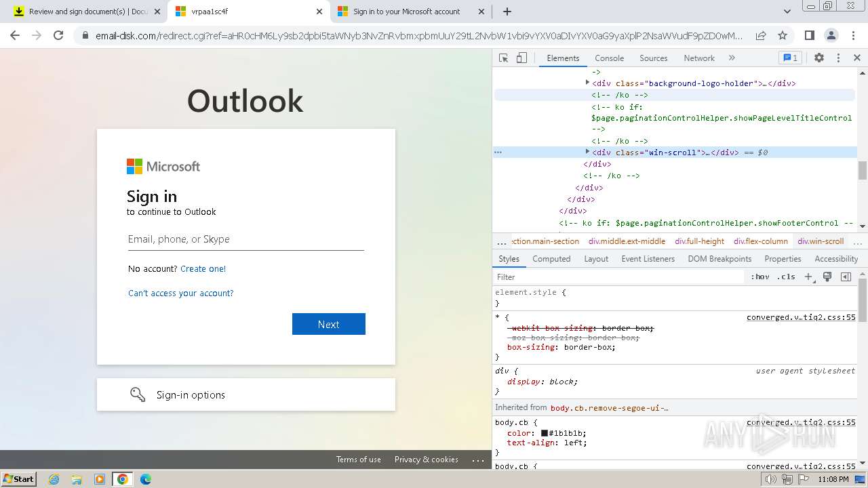
Task: Click the box-sizing: border-box declaration
Action: [x=561, y=347]
